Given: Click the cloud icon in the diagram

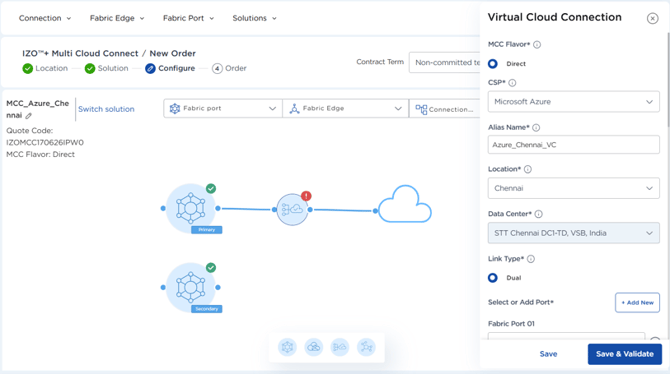Looking at the screenshot, I should [x=405, y=204].
